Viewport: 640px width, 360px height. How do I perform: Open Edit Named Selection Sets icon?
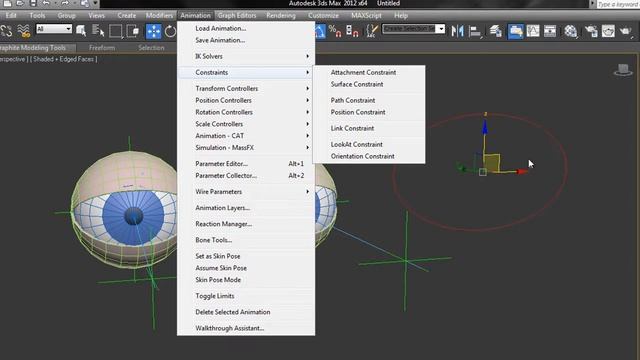[x=371, y=31]
